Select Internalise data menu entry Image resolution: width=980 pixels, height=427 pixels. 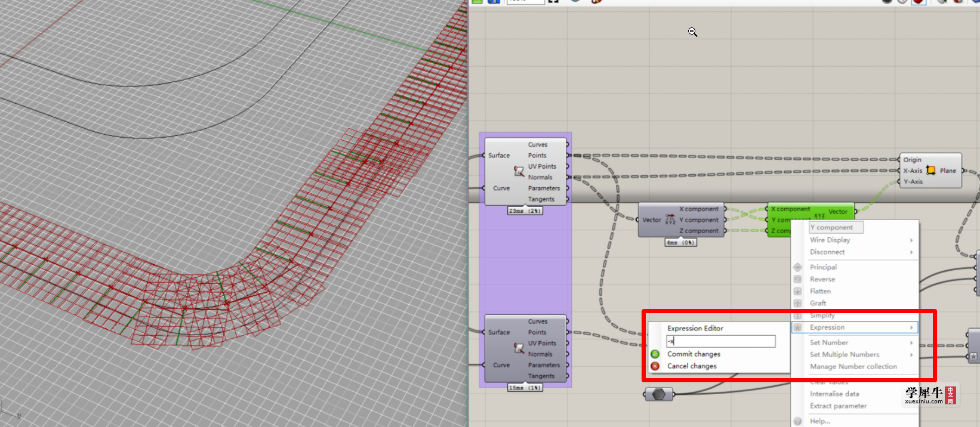[x=834, y=394]
